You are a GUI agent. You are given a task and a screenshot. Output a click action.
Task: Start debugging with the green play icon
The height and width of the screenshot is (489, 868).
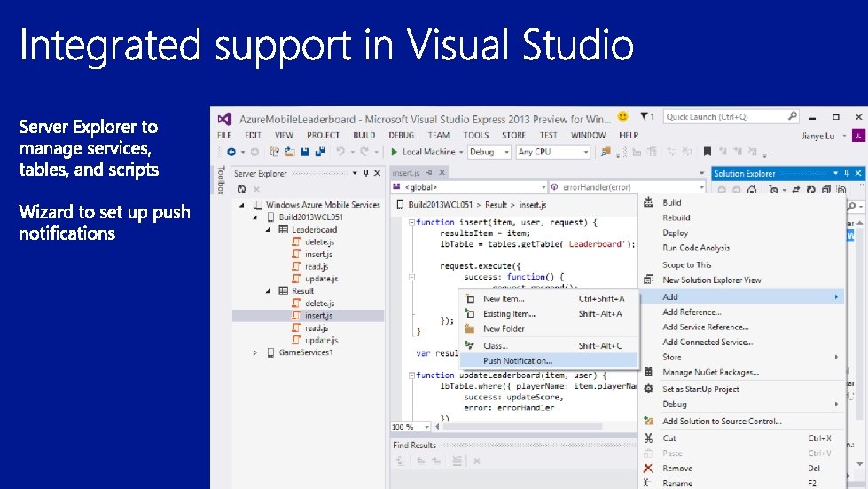[x=395, y=152]
